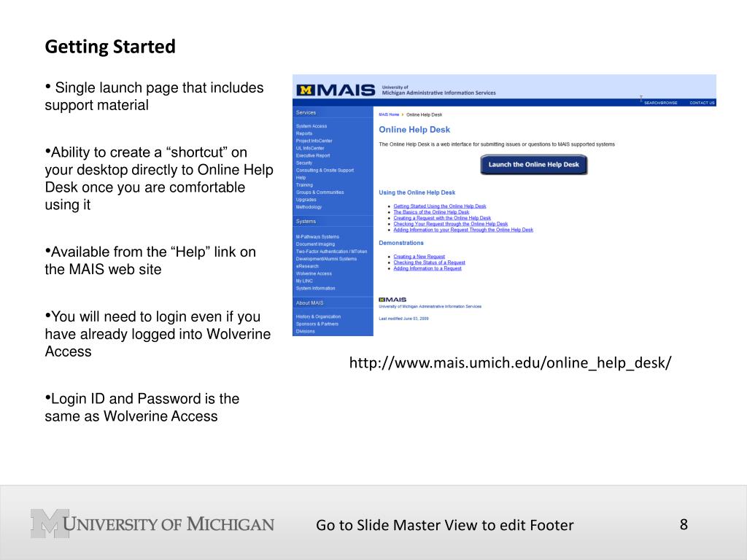Open Document Imaging sidebar link

315,244
